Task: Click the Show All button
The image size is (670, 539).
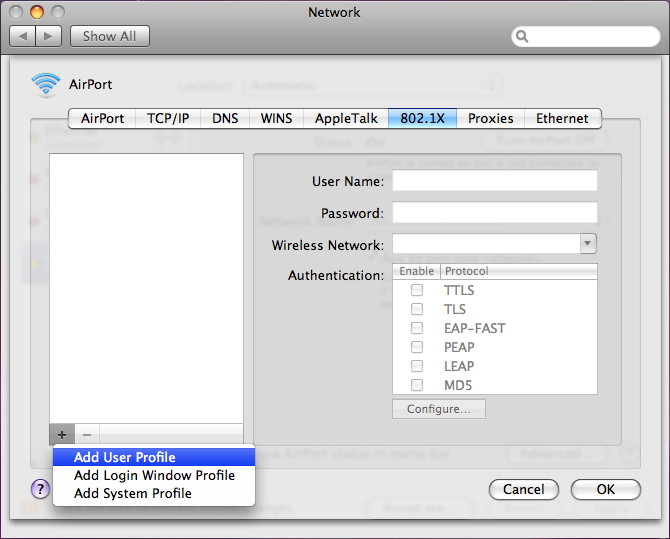Action: 110,36
